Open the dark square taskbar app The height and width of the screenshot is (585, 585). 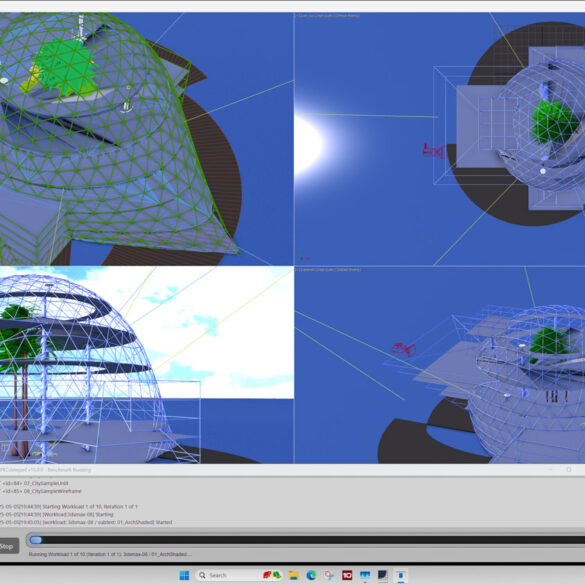point(383,575)
